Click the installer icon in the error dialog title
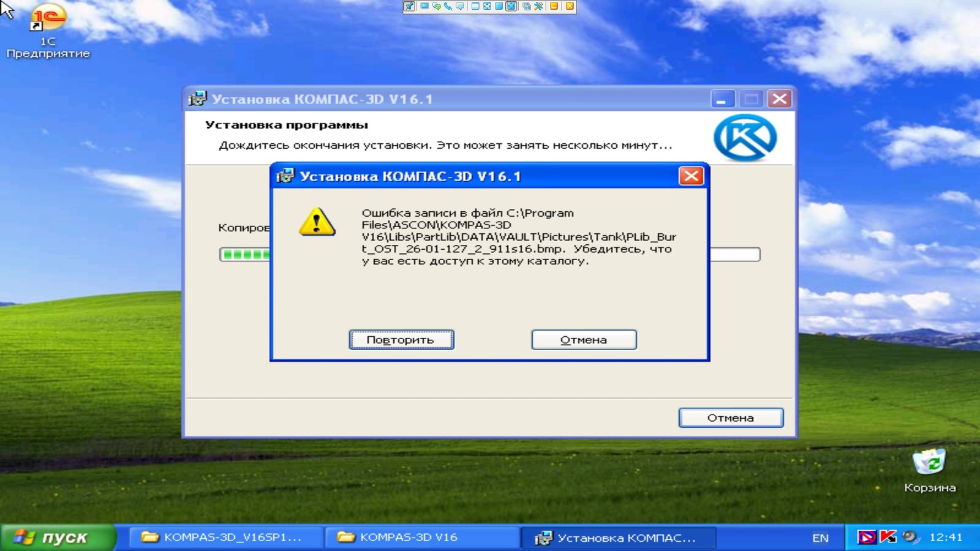This screenshot has width=980, height=551. pyautogui.click(x=285, y=176)
